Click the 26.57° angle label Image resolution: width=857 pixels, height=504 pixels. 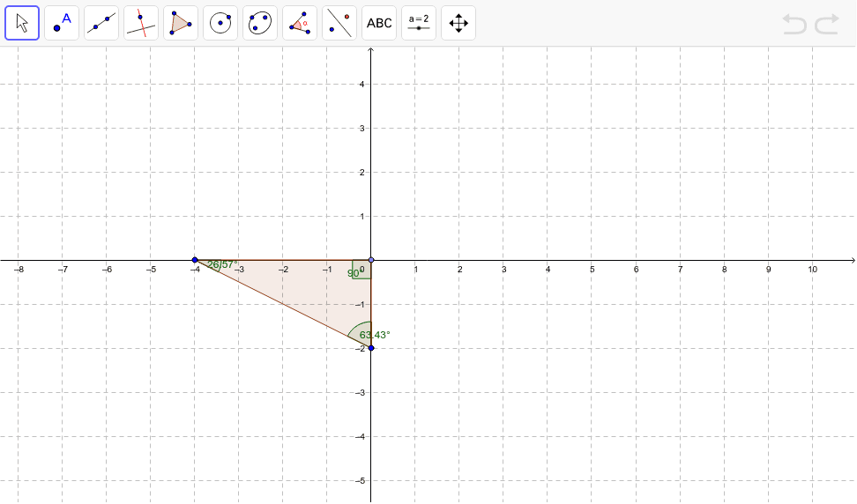click(x=222, y=265)
